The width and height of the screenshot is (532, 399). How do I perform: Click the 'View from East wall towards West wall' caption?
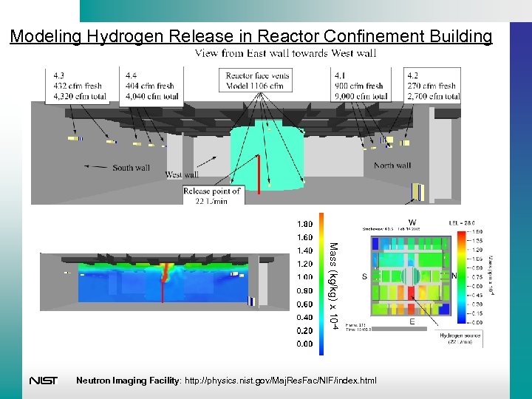coord(285,53)
